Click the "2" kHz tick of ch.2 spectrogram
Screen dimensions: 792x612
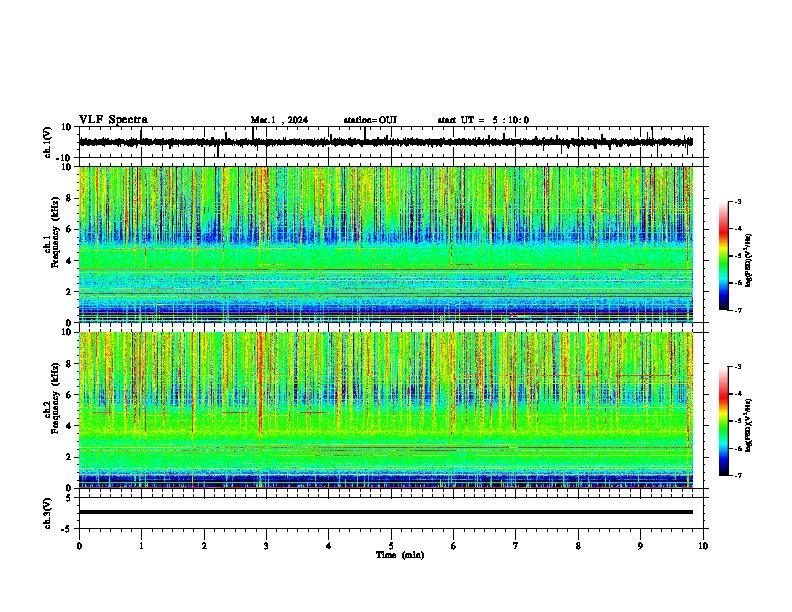click(x=69, y=457)
